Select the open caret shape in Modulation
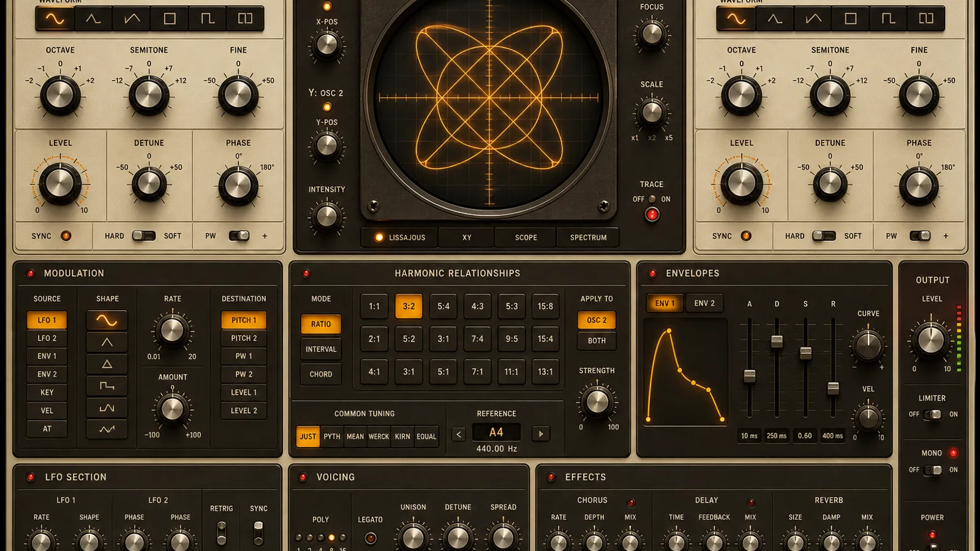This screenshot has height=551, width=980. coord(107,342)
